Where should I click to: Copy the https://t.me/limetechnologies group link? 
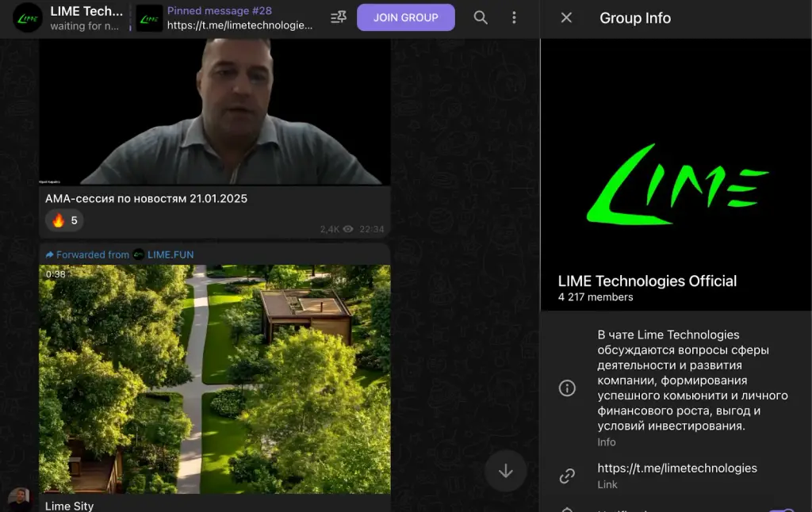pyautogui.click(x=677, y=468)
